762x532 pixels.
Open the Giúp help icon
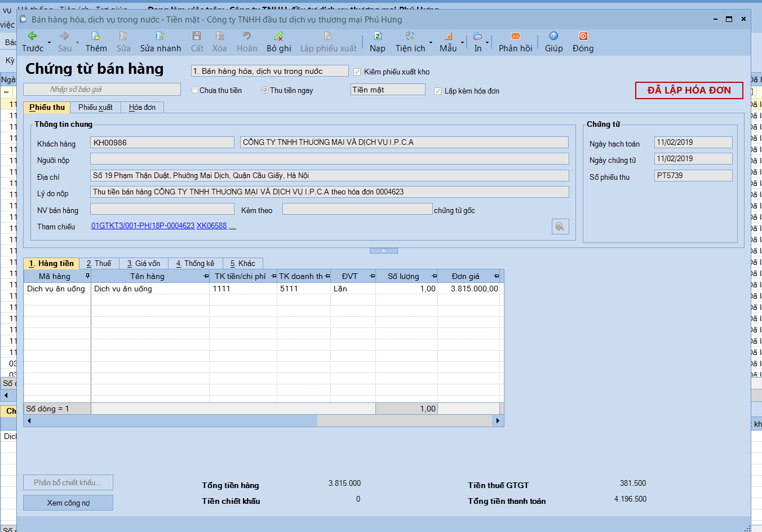pos(553,36)
